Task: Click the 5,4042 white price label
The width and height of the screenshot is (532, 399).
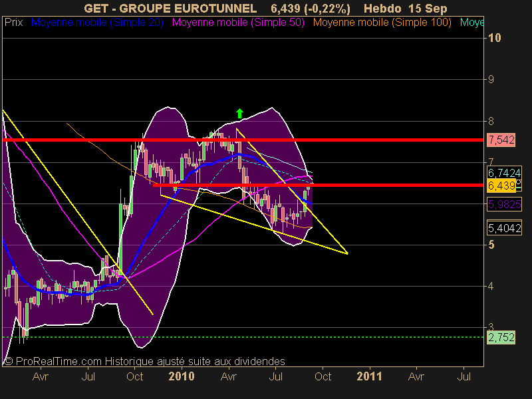Action: (504, 228)
